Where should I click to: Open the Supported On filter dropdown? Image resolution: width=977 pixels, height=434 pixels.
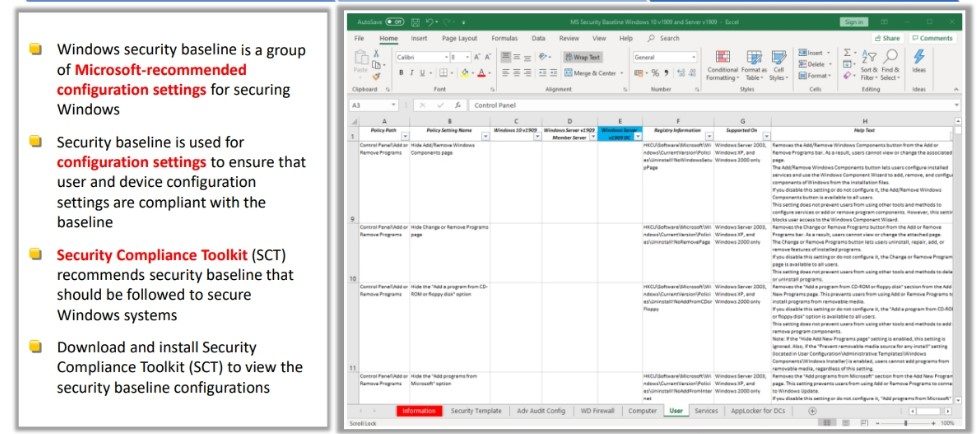(x=766, y=136)
